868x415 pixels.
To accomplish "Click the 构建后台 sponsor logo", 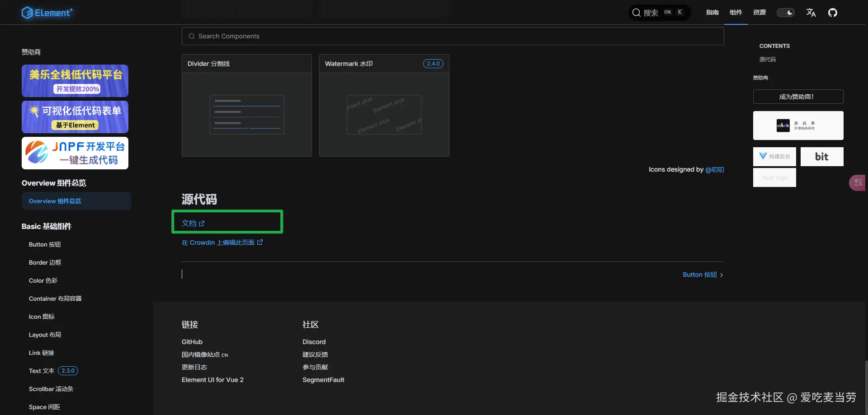I will [775, 157].
